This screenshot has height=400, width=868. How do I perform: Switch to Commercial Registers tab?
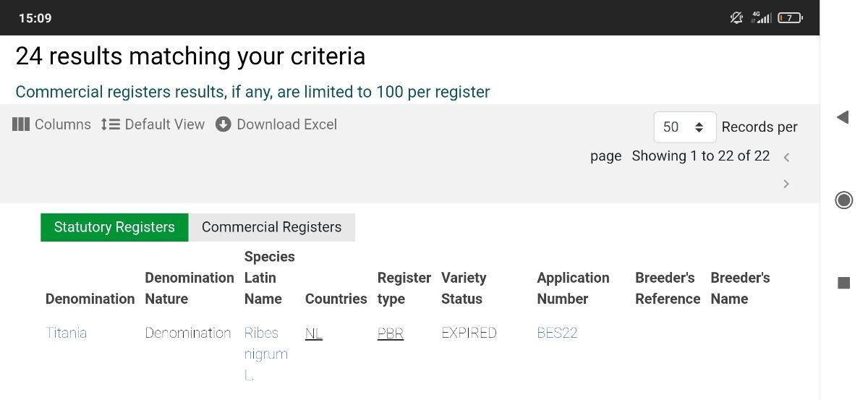271,227
